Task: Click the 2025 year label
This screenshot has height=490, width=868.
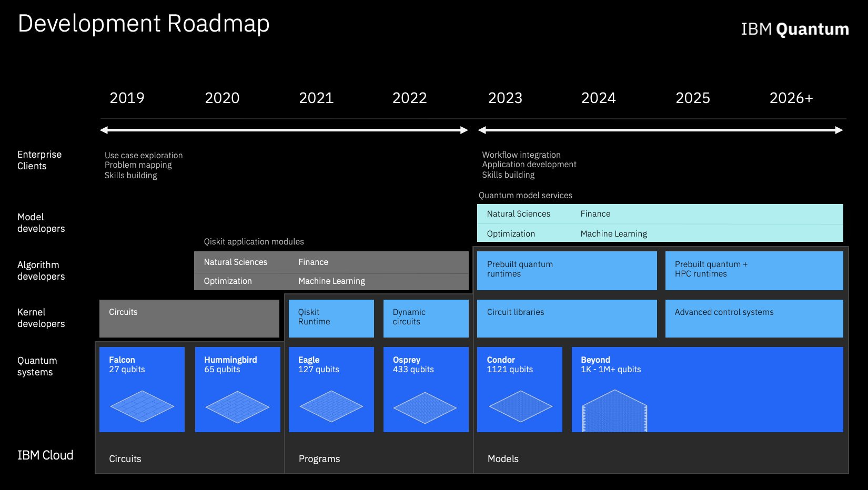Action: click(693, 98)
